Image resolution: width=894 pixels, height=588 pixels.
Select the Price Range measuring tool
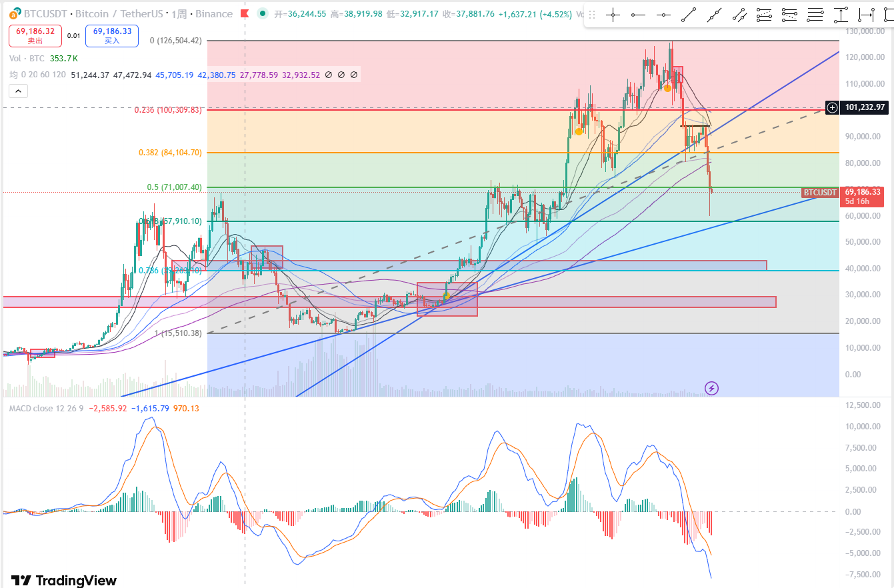coord(841,15)
